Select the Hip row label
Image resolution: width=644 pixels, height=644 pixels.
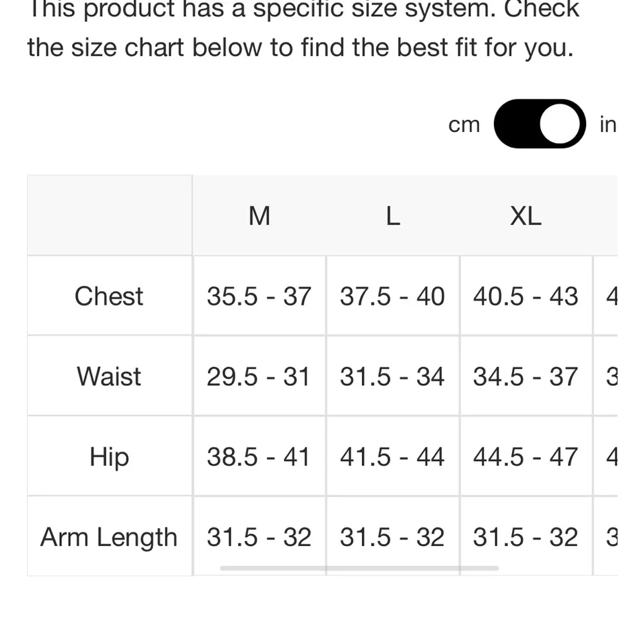point(109,457)
